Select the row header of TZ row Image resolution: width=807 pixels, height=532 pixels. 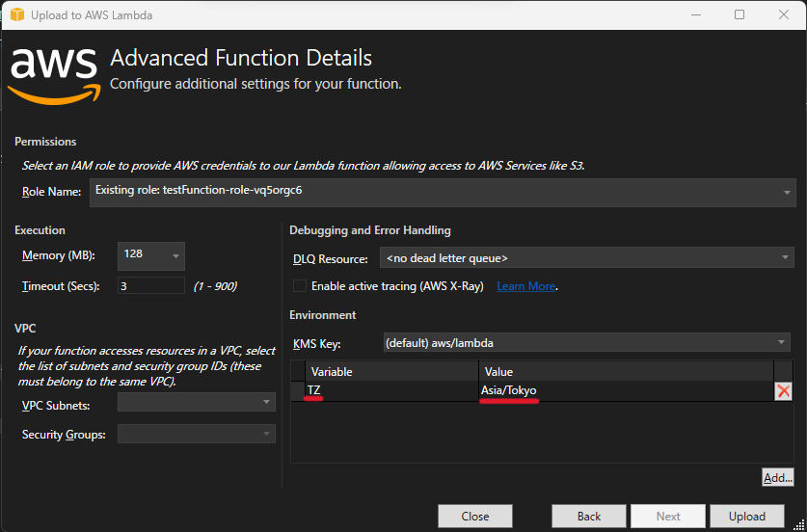pyautogui.click(x=298, y=391)
